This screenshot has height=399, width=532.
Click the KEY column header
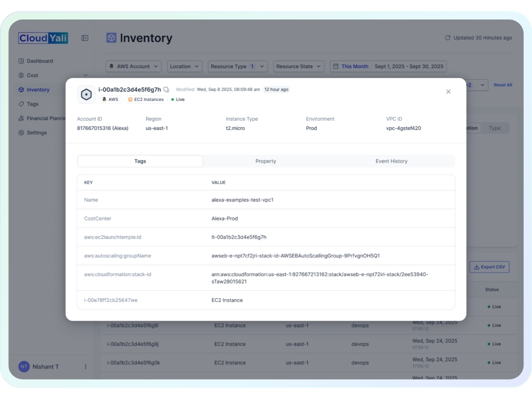tap(88, 183)
